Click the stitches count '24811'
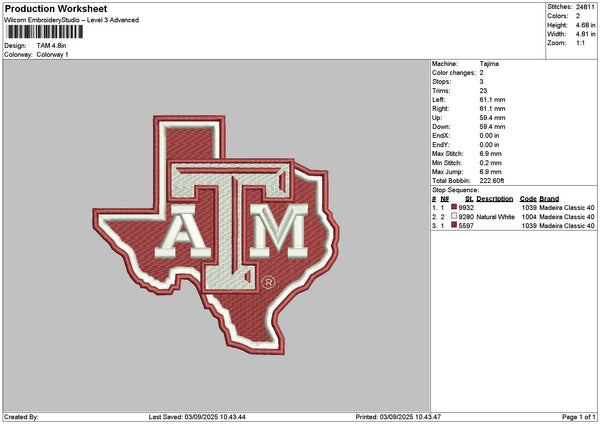The width and height of the screenshot is (600, 424). pos(585,7)
